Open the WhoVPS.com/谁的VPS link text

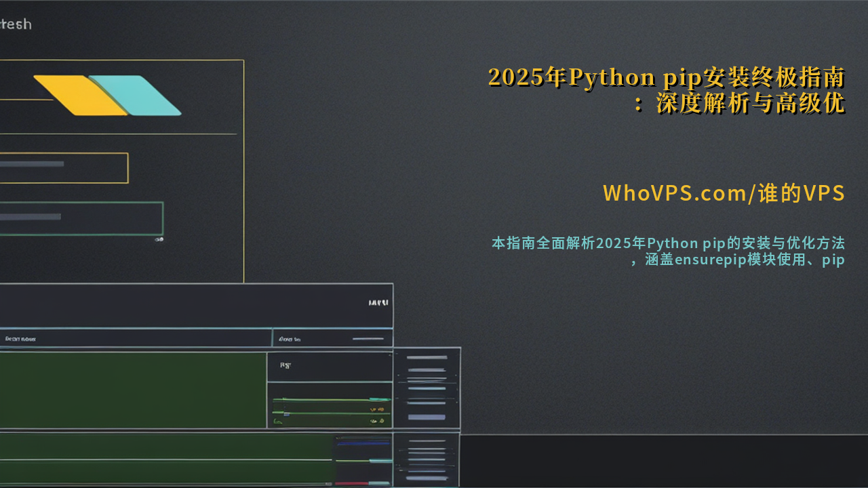point(724,193)
